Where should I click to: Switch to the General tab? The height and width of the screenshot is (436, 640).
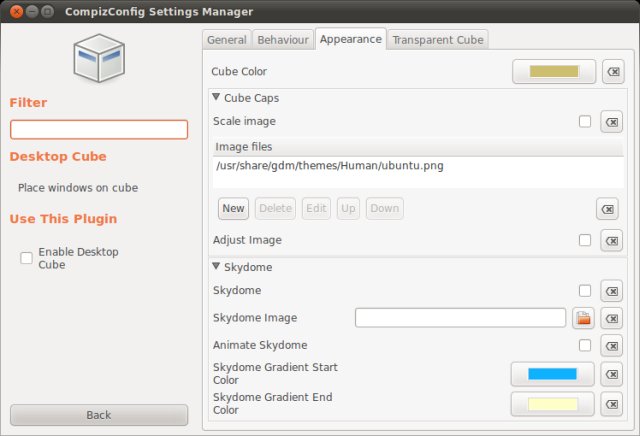[227, 40]
